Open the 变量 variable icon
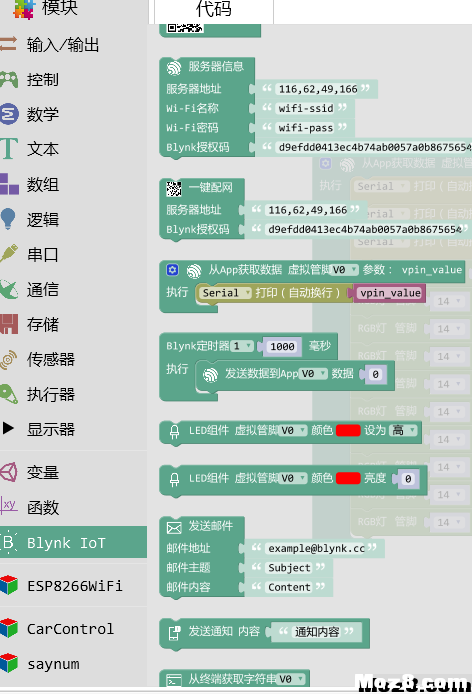Viewport: 472px width, 694px height. tap(8, 472)
